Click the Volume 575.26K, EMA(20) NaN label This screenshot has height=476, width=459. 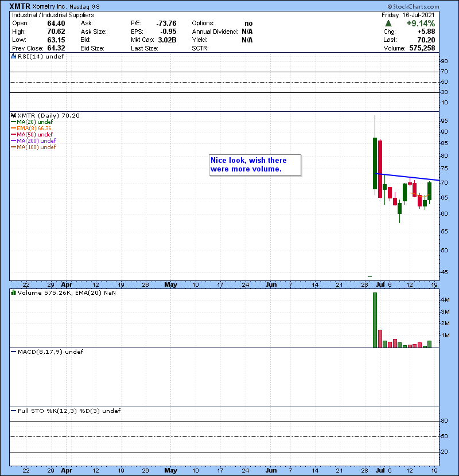pos(67,293)
